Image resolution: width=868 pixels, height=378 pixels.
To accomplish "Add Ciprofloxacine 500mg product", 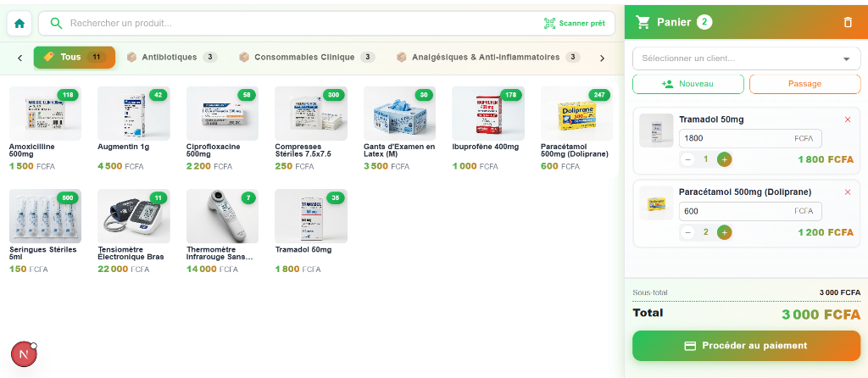I will 223,128.
